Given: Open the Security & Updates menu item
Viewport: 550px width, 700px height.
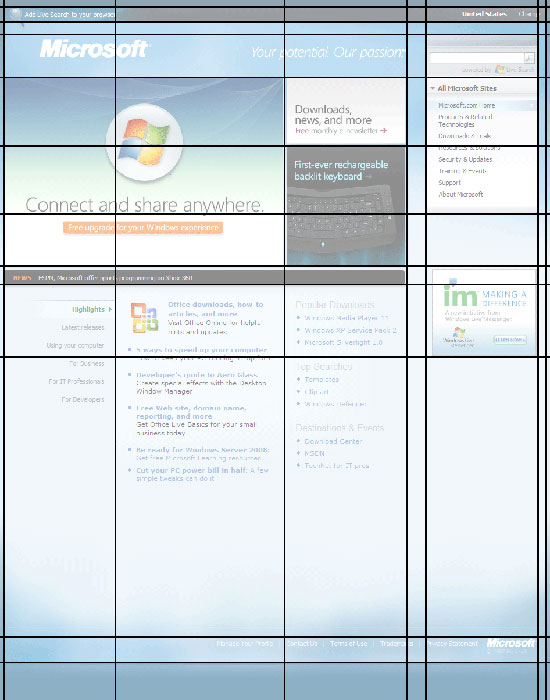Looking at the screenshot, I should [x=465, y=159].
